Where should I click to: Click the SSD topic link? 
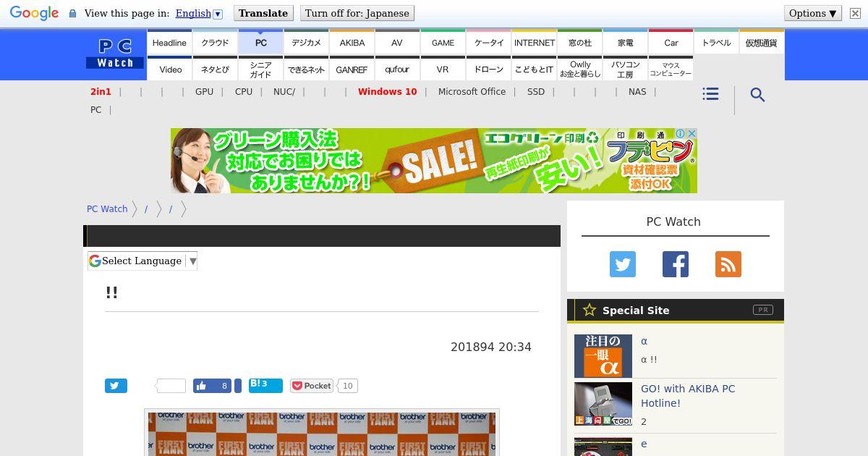click(536, 92)
